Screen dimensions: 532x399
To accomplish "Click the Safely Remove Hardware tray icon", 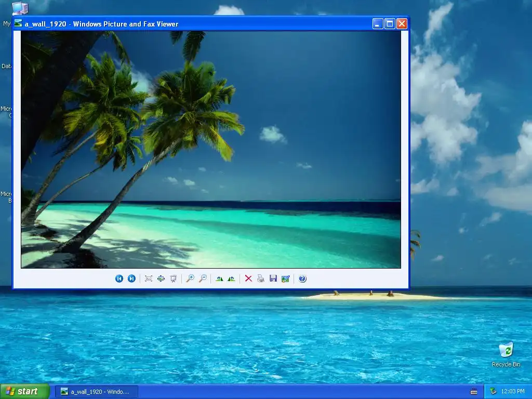I will (493, 392).
